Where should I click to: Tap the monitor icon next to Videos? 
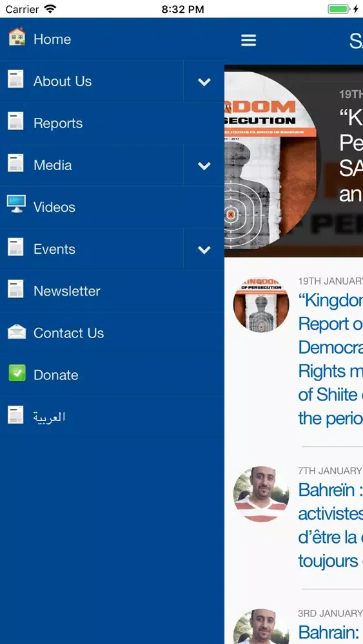(16, 204)
